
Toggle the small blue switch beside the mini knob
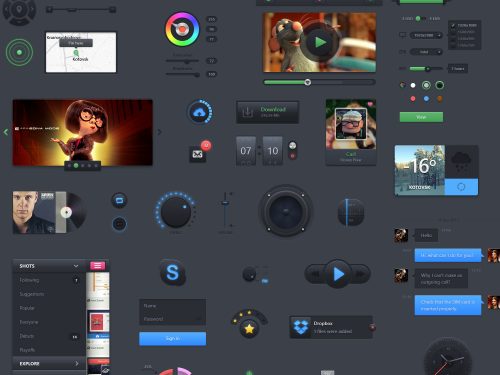pos(265,281)
